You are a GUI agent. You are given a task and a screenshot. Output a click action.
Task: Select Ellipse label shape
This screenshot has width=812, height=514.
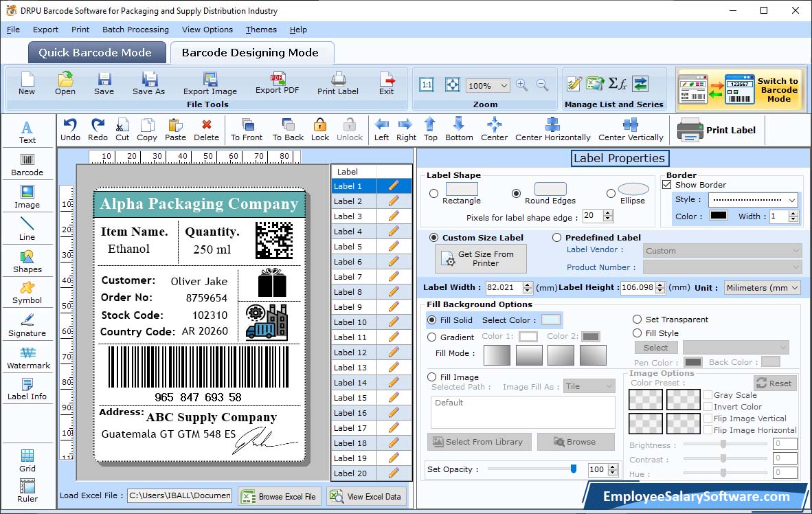[611, 193]
